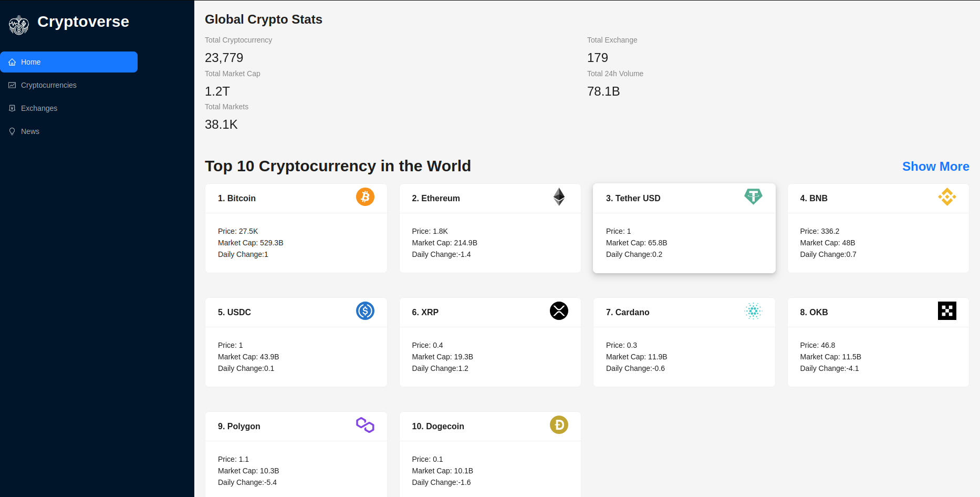Click Bitcoin's Price: 27.5K text
The image size is (980, 497).
pyautogui.click(x=238, y=231)
